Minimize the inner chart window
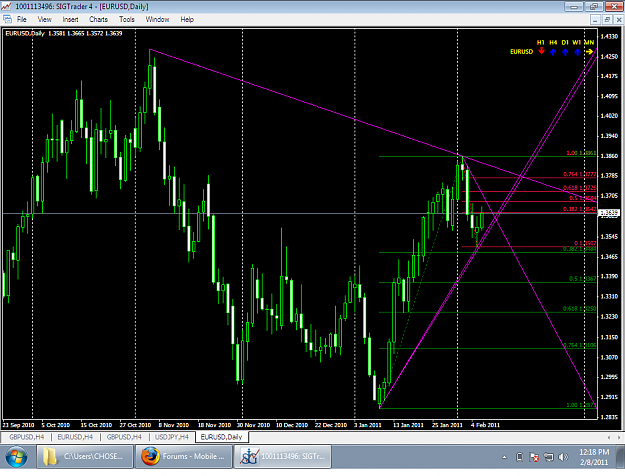Screen dimensions: 625x476 [595, 20]
